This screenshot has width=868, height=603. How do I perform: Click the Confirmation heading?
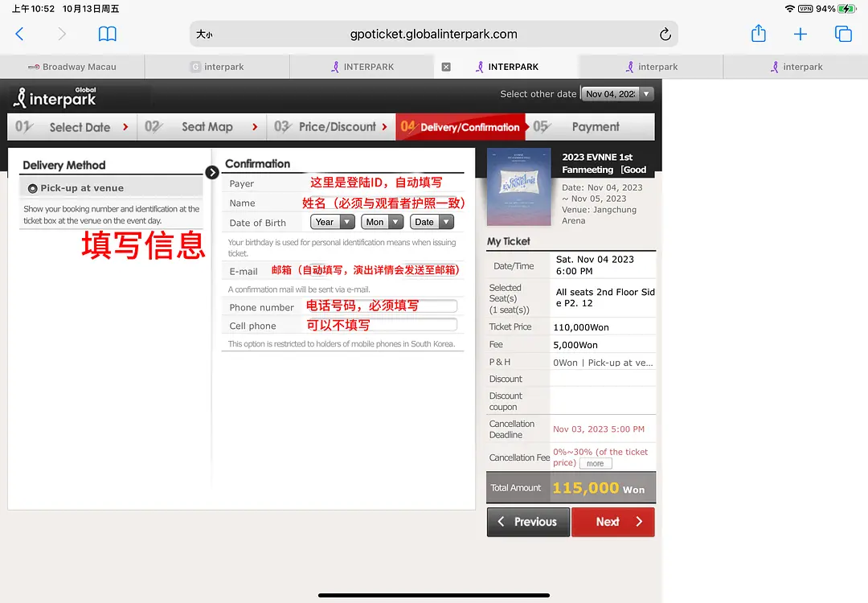click(x=257, y=164)
